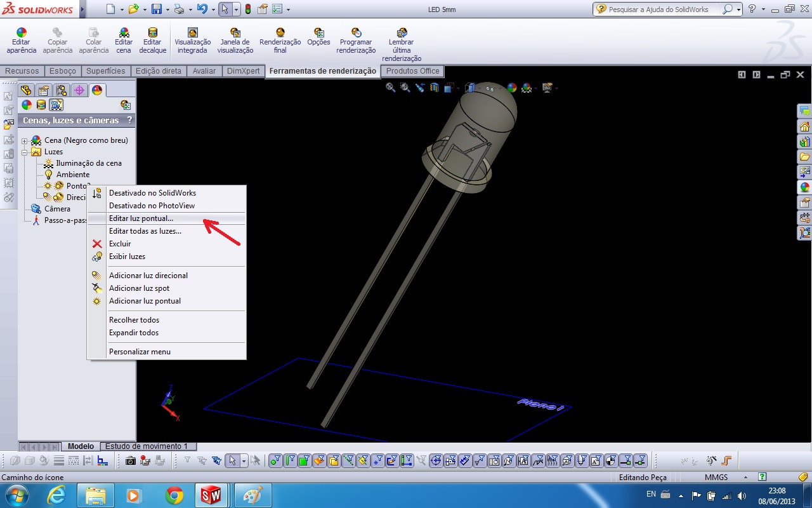812x508 pixels.
Task: Switch to the Esboço tab
Action: pos(63,71)
